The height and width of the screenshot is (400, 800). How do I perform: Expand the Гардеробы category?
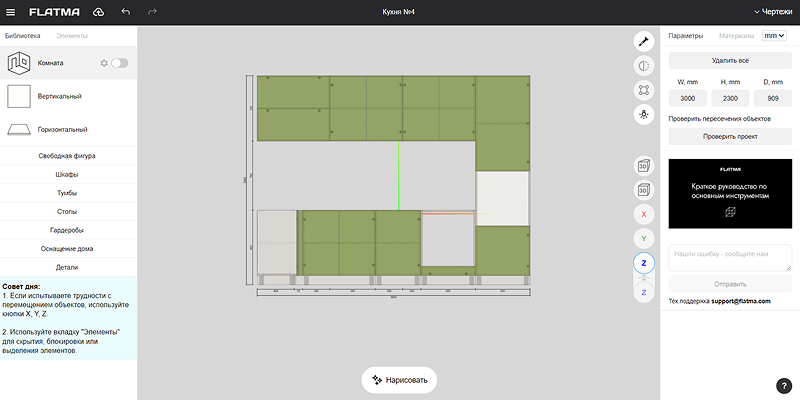[68, 230]
